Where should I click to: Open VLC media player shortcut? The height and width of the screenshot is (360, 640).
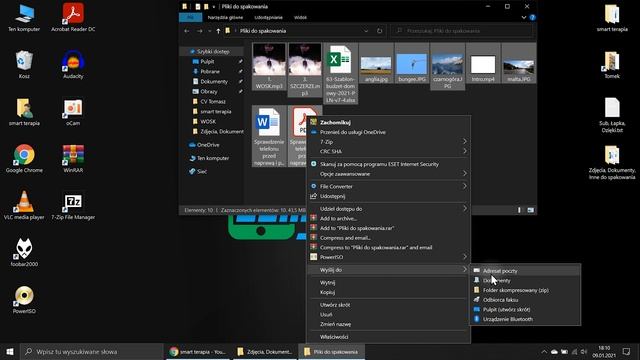[24, 205]
